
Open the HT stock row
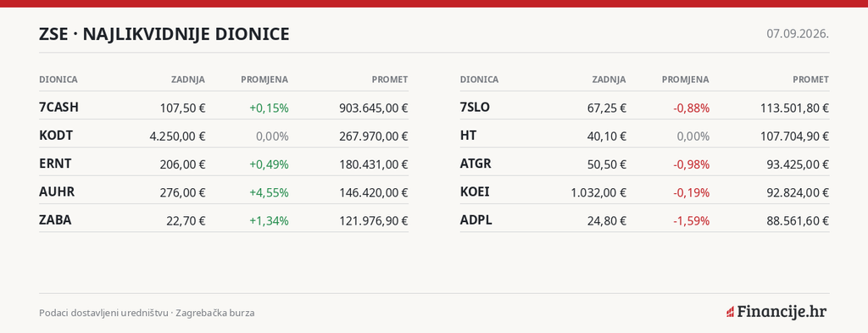(644, 136)
